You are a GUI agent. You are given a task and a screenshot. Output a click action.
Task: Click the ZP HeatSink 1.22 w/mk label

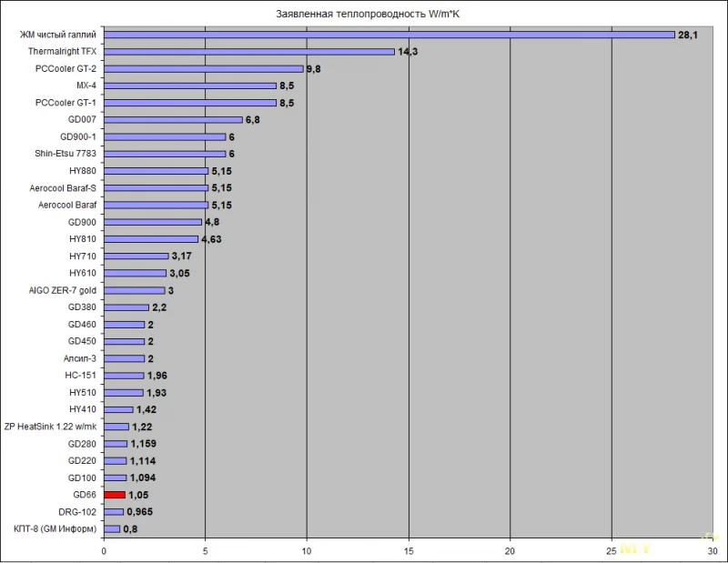50,426
